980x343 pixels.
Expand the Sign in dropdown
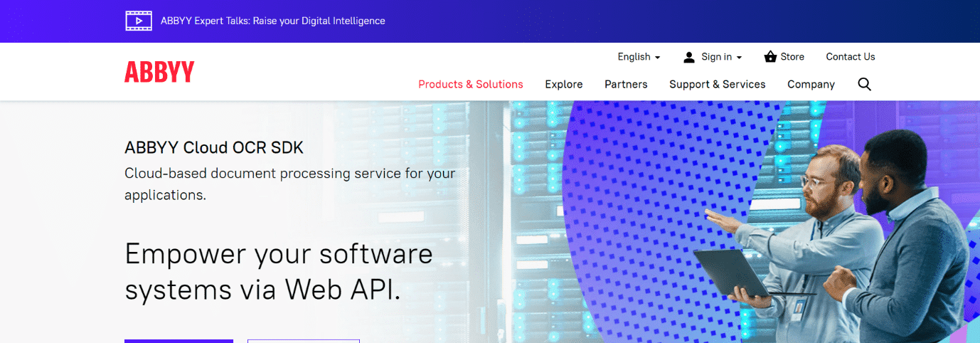721,57
